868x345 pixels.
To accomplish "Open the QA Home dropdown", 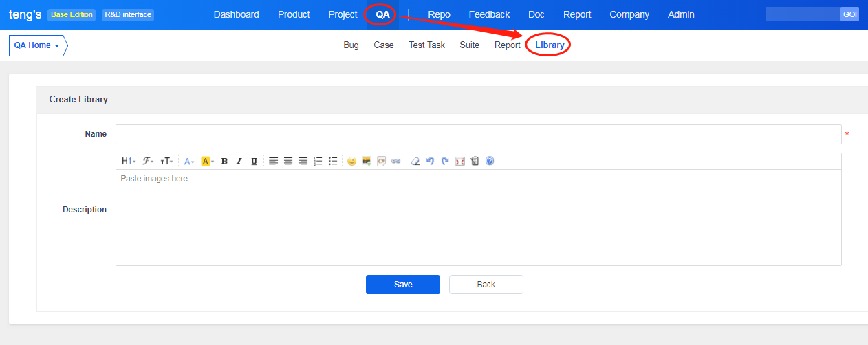I will pyautogui.click(x=38, y=45).
